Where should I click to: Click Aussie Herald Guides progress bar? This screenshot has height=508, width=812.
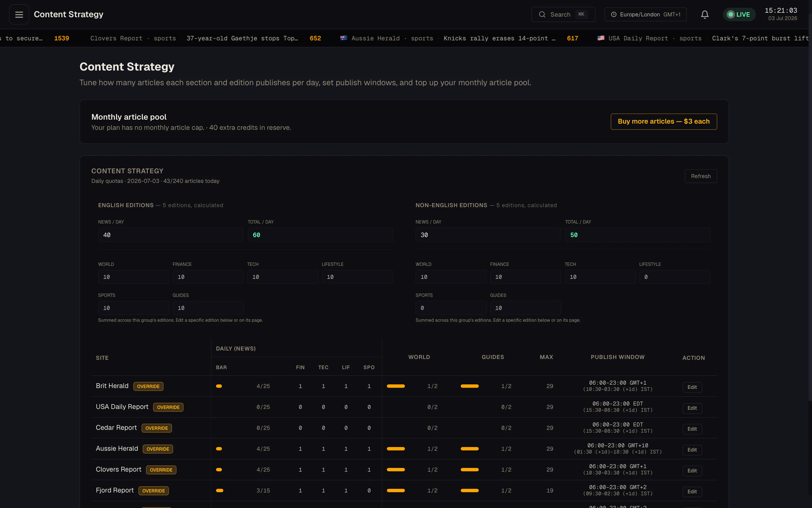pyautogui.click(x=469, y=448)
